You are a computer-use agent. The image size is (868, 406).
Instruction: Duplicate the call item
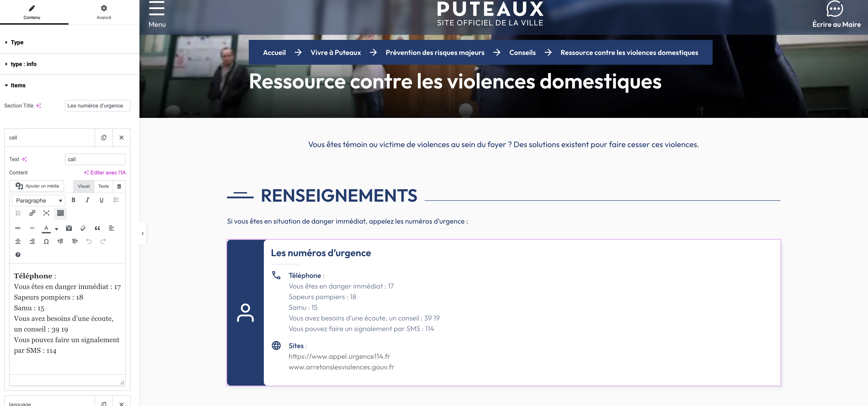104,137
